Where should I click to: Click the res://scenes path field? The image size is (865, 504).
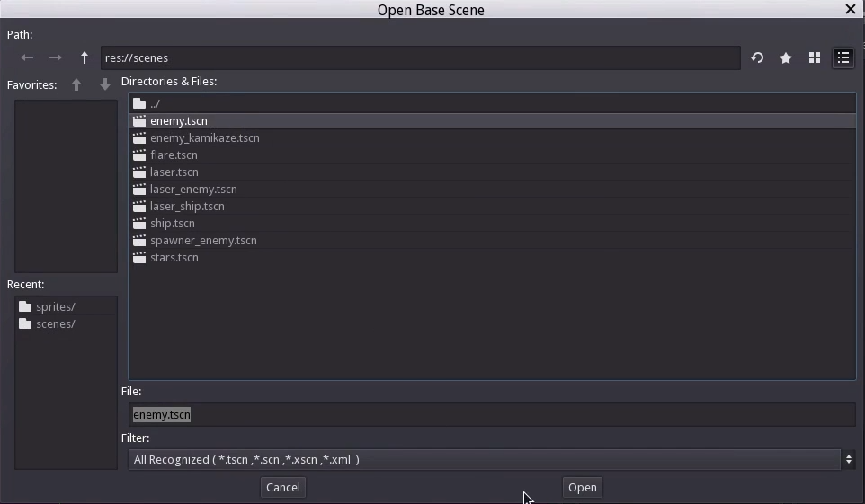[x=421, y=57]
